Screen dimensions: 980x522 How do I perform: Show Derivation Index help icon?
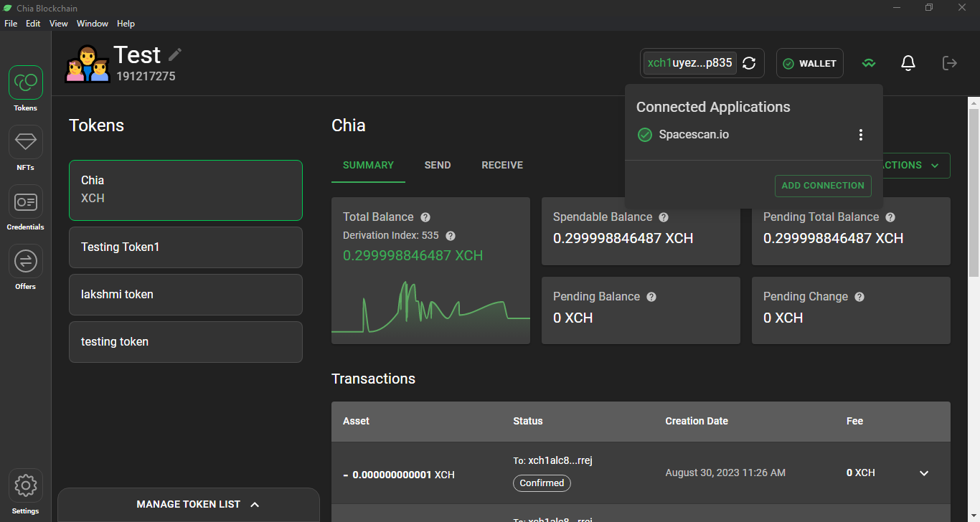point(451,236)
